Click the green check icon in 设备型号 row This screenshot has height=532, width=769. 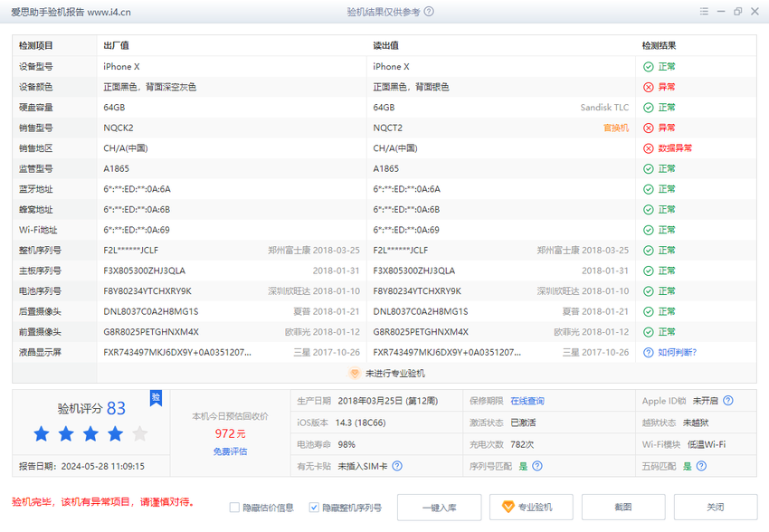point(649,67)
